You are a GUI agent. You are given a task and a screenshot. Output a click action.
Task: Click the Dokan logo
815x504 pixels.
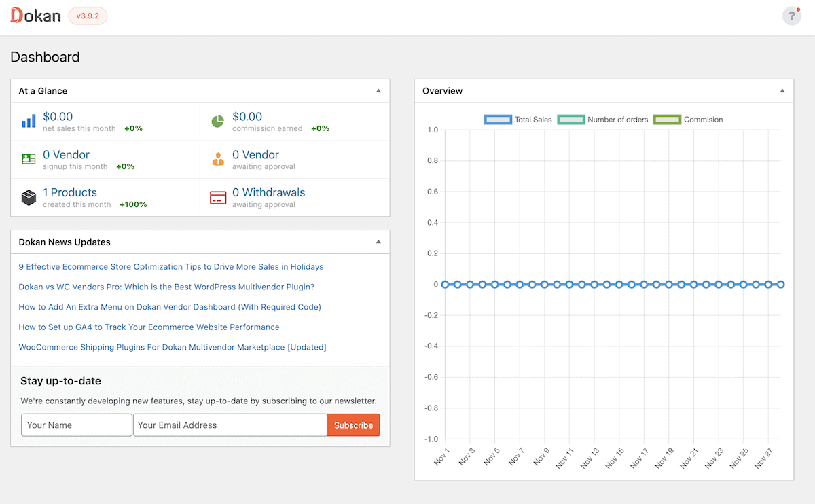pyautogui.click(x=35, y=16)
